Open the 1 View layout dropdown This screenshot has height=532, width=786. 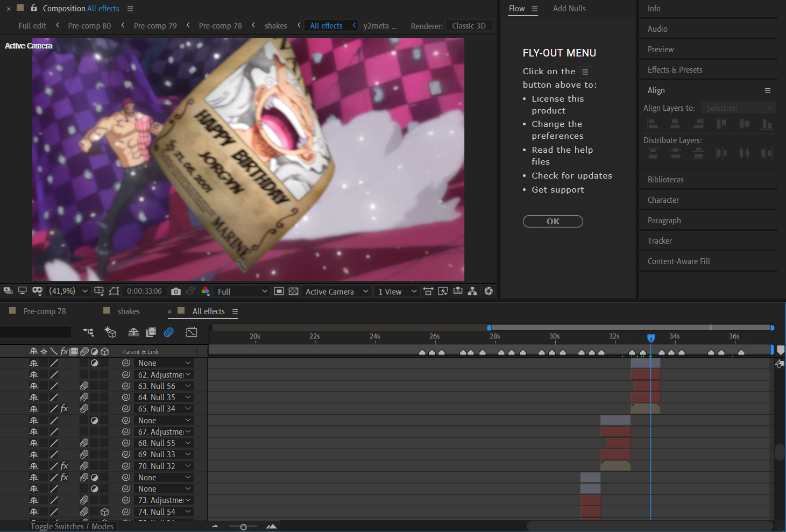point(398,291)
